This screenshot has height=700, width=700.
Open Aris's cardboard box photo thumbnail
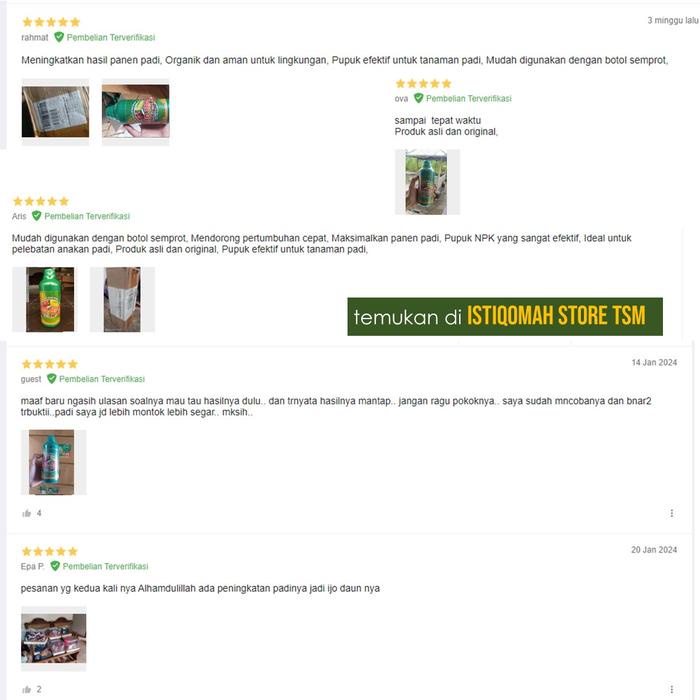(122, 300)
